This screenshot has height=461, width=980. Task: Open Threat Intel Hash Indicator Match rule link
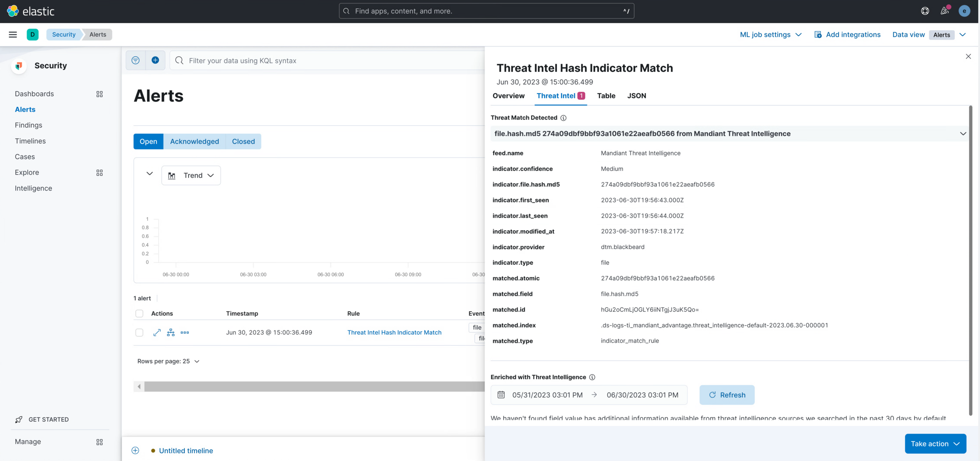coord(394,333)
